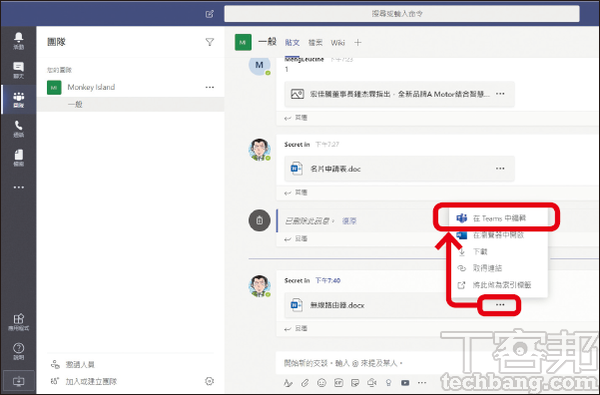Image resolution: width=600 pixels, height=395 pixels.
Task: Click the M avatar of first message
Action: (259, 65)
